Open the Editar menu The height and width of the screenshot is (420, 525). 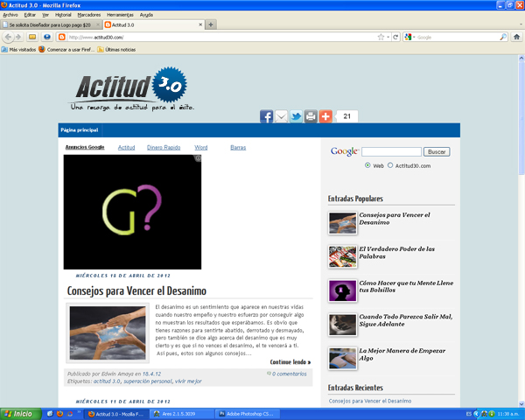pyautogui.click(x=30, y=15)
